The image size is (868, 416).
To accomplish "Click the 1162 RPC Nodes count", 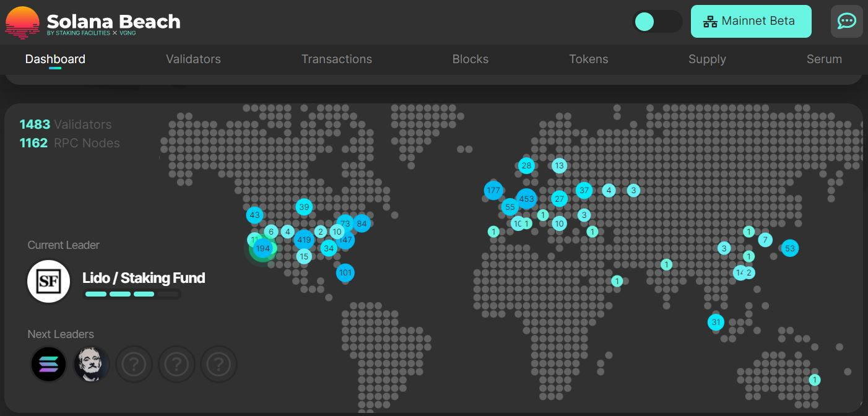I will pos(69,143).
